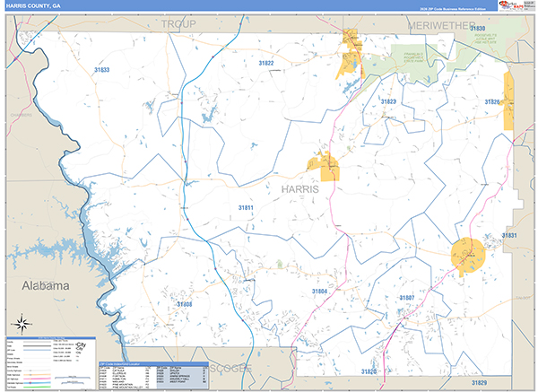The image size is (538, 392).
Task: Click the WARM SPRINGS row in ZIP index
Action: tap(183, 376)
